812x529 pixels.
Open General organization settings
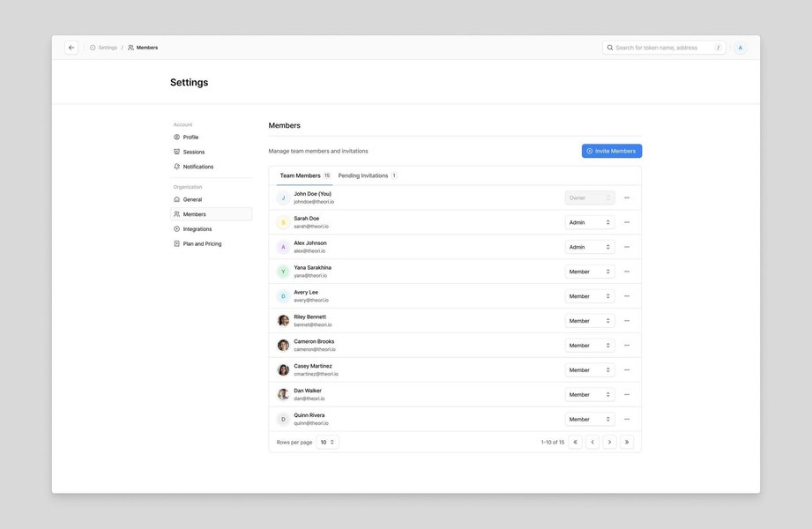click(x=212, y=199)
